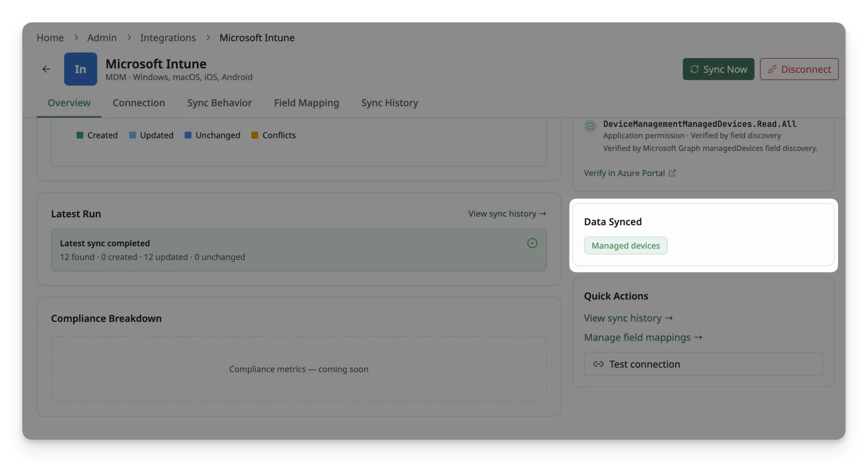
Task: Click the green Created legend swatch
Action: [x=80, y=135]
